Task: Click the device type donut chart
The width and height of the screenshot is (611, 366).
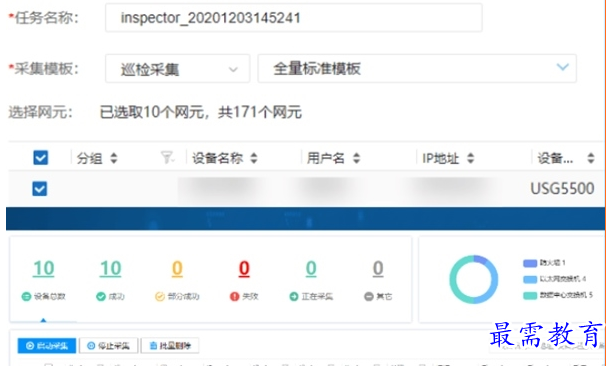Action: point(473,279)
